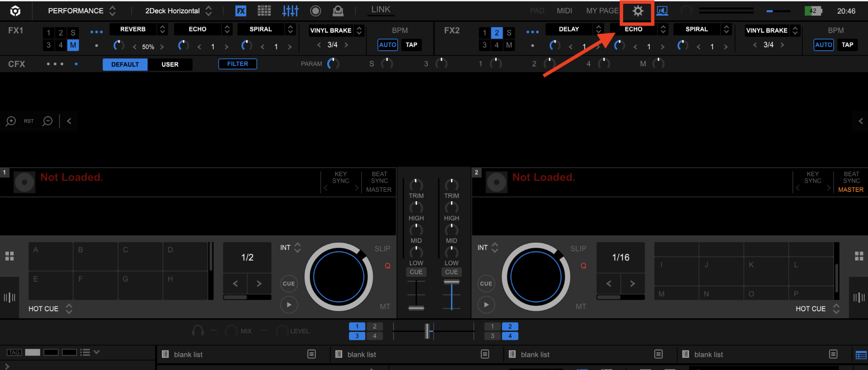This screenshot has width=868, height=370.
Task: Expand the 2Deck Horizontal layout dropdown
Action: click(x=178, y=11)
